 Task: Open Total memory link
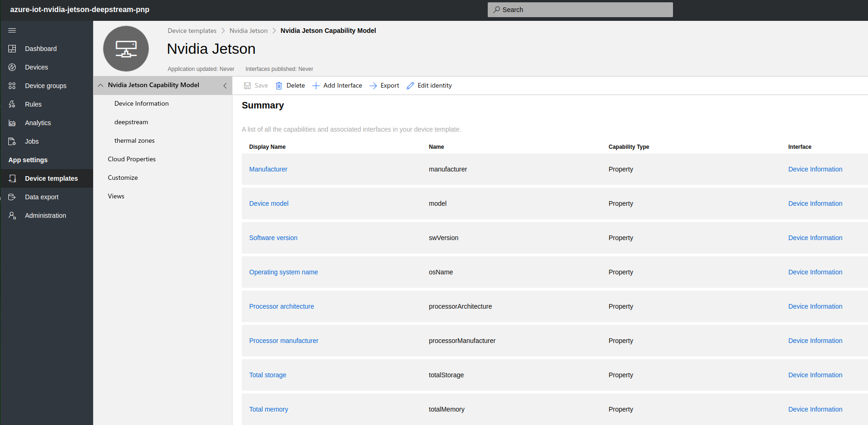click(269, 409)
